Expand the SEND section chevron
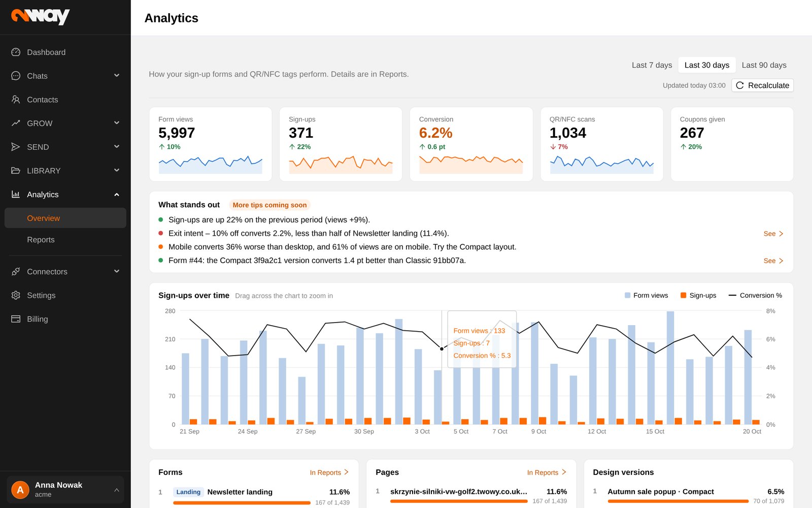Image resolution: width=812 pixels, height=508 pixels. tap(117, 147)
